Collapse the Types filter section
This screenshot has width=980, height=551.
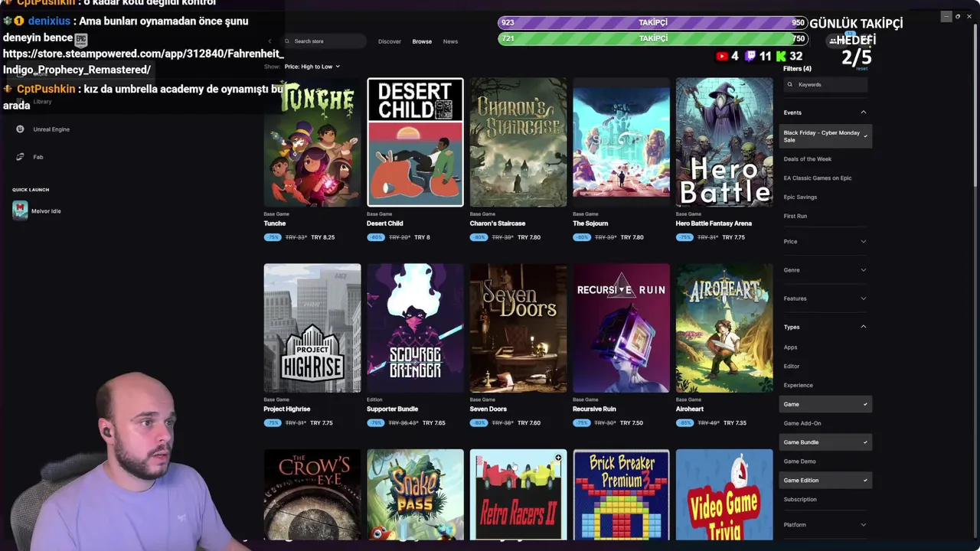[825, 327]
